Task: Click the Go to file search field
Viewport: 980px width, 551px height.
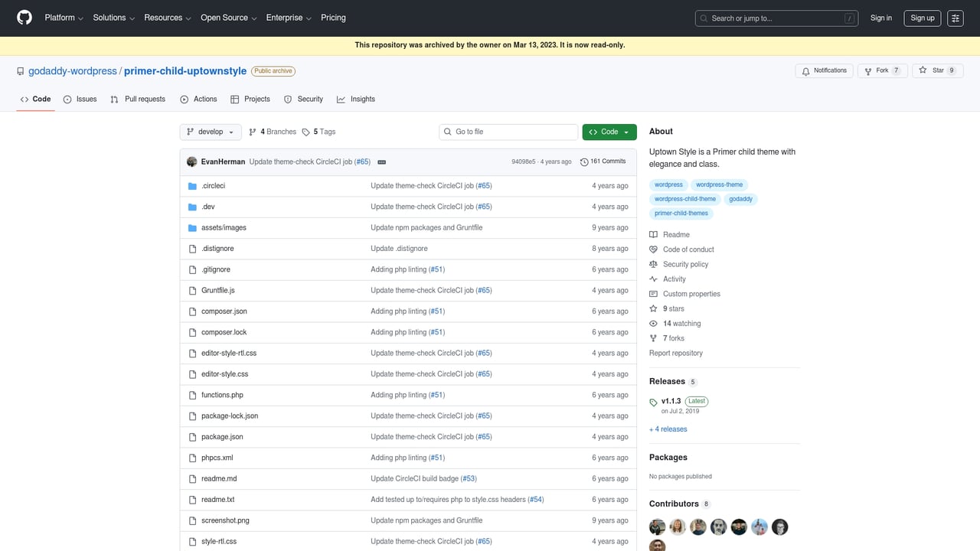Action: [508, 132]
